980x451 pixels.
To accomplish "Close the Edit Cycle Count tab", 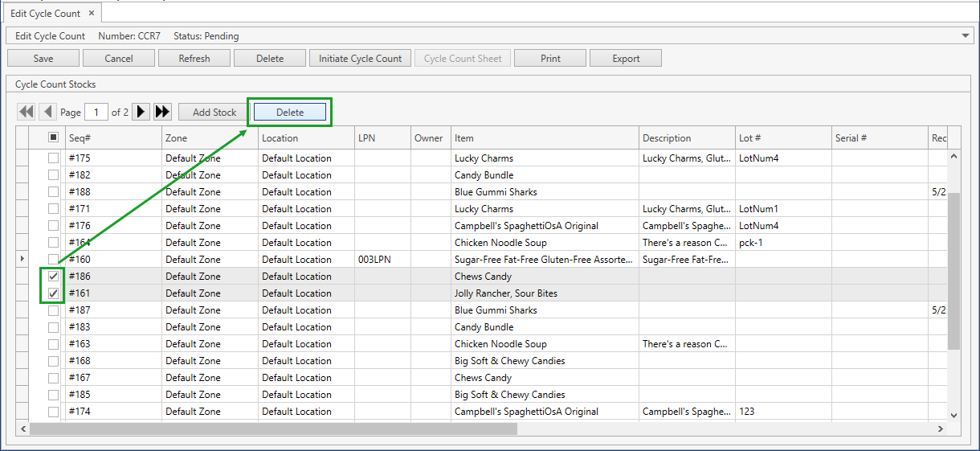I will [x=92, y=14].
